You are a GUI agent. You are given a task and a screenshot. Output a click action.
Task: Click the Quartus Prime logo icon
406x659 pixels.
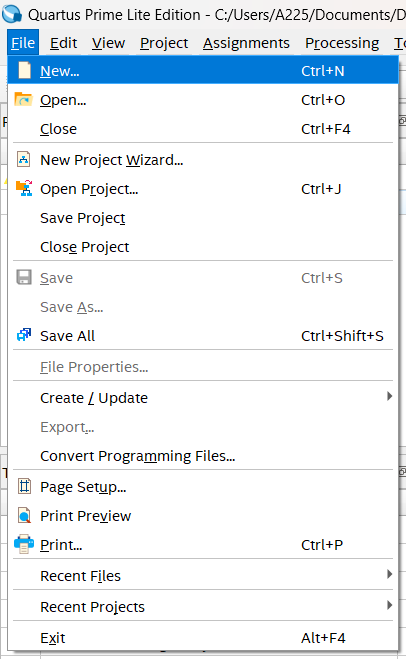(x=11, y=14)
